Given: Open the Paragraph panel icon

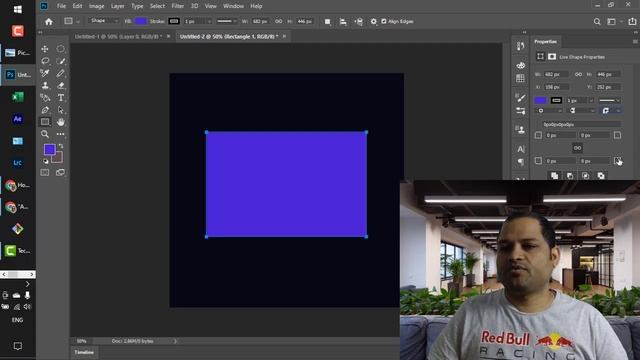Looking at the screenshot, I should click(x=520, y=162).
